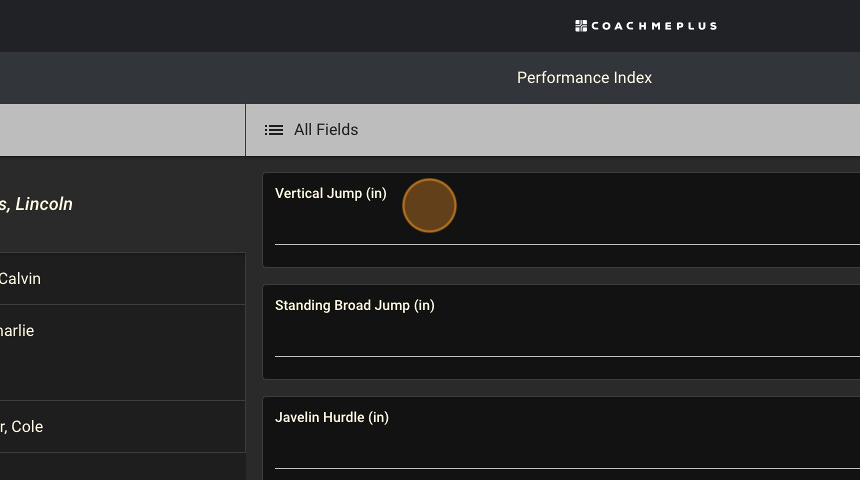Focus the Standing Broad Jump (in) input
Viewport: 860px width, 480px height.
(x=567, y=342)
